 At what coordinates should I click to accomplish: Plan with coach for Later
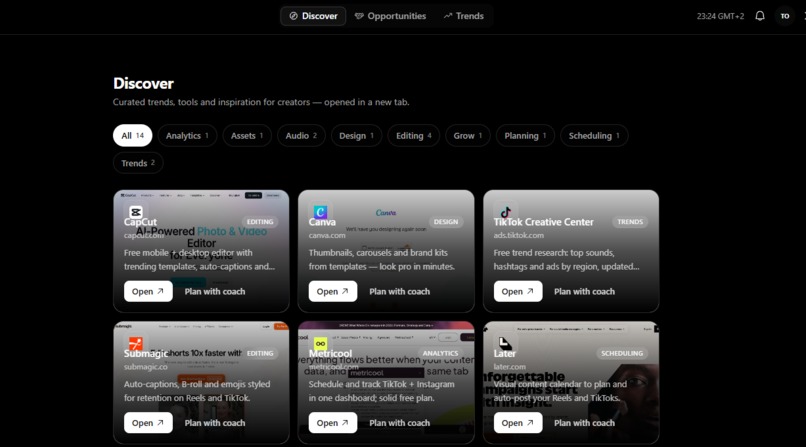pos(584,423)
